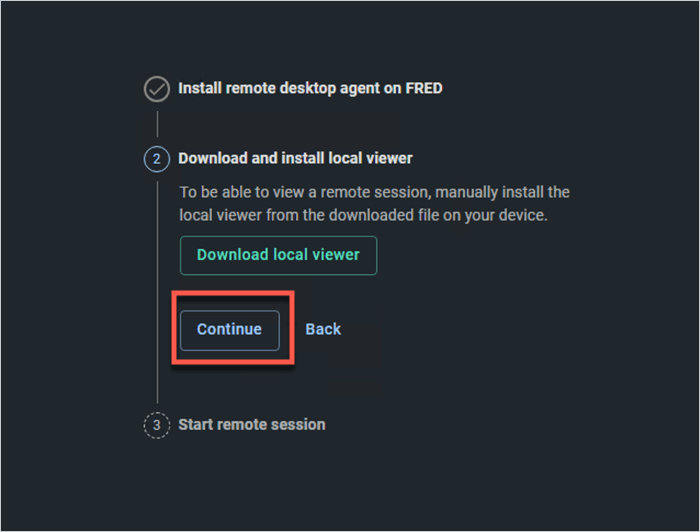Image resolution: width=700 pixels, height=532 pixels.
Task: Click the word 'agent' in step one title
Action: click(x=356, y=88)
